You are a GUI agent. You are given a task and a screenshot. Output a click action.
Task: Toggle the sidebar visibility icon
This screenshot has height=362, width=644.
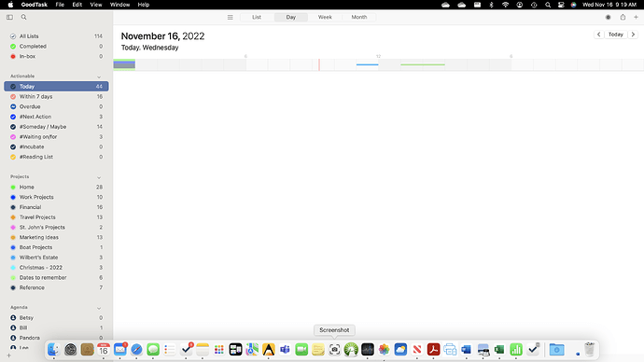(x=10, y=17)
